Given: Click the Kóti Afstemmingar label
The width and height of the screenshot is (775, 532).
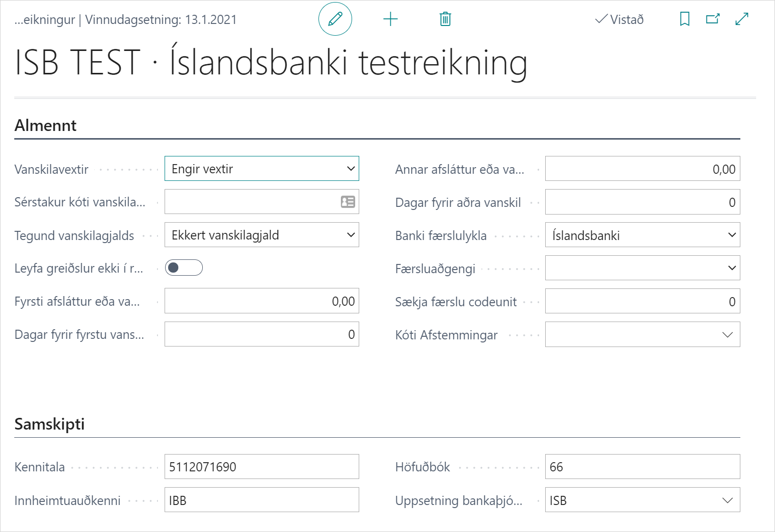Looking at the screenshot, I should [x=446, y=335].
